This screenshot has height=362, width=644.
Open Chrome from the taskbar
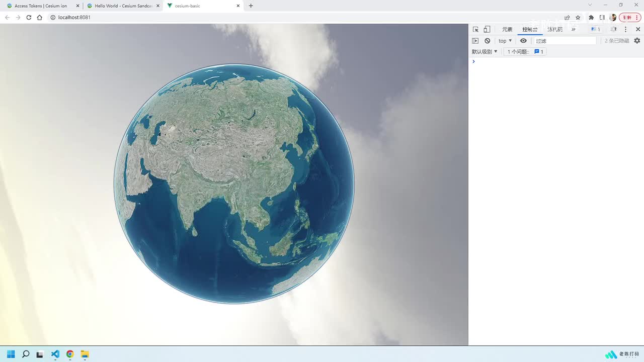[70, 354]
